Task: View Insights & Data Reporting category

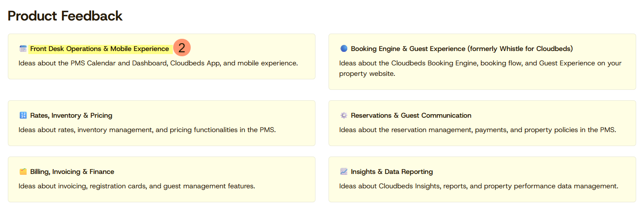Action: tap(392, 172)
